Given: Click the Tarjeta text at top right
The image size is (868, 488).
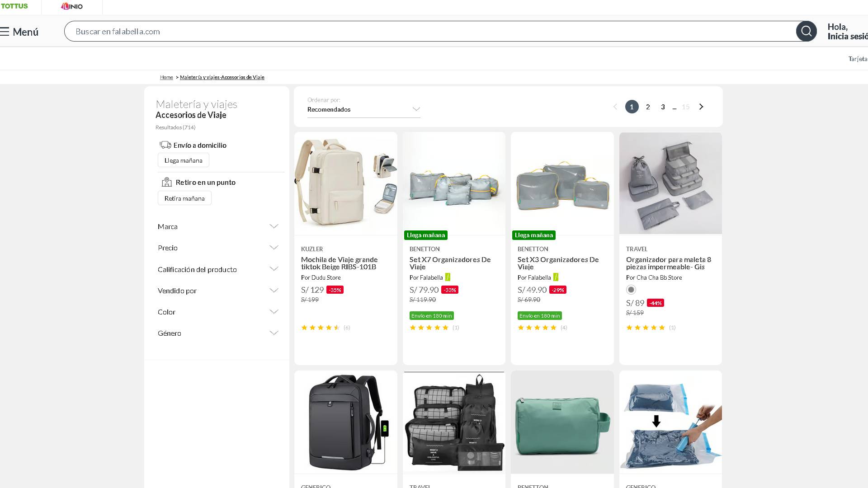Looking at the screenshot, I should click(858, 59).
